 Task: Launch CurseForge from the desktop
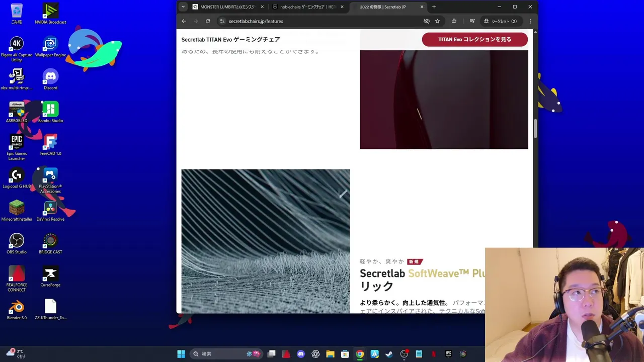[x=50, y=277]
